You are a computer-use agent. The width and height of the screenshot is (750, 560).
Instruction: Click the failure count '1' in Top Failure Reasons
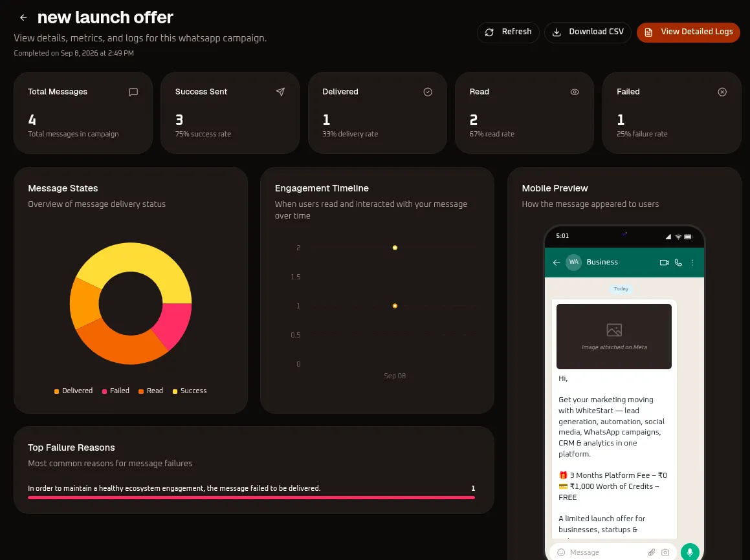[x=473, y=488]
